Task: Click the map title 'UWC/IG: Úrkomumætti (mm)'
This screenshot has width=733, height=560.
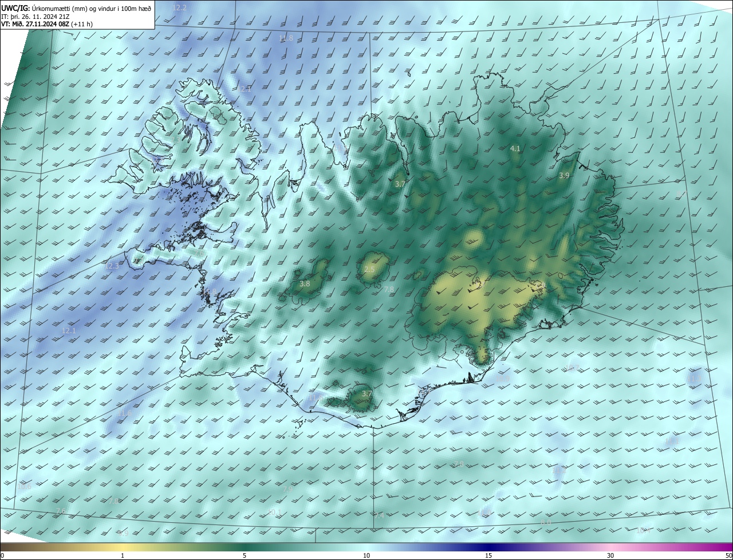Action: (45, 9)
